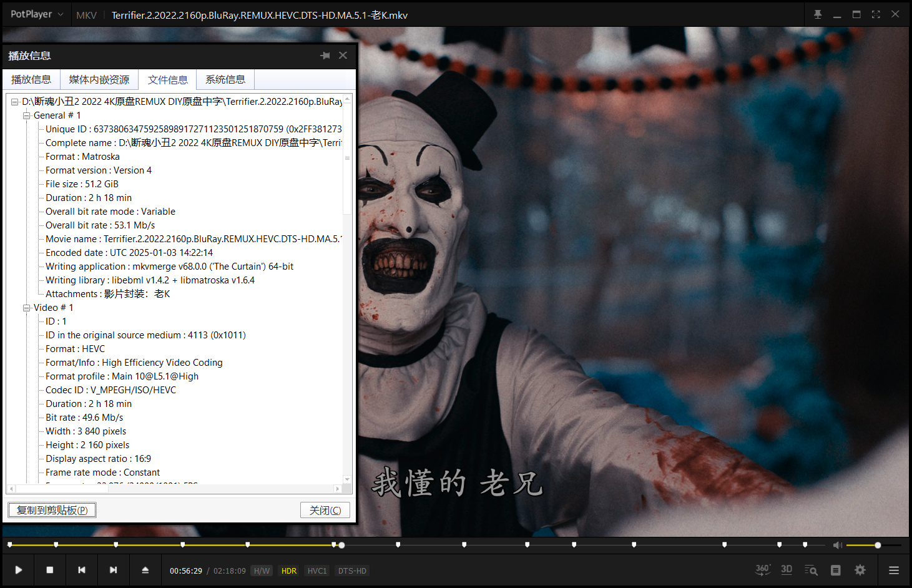
Task: Seek using the playback progress bar
Action: (415, 545)
